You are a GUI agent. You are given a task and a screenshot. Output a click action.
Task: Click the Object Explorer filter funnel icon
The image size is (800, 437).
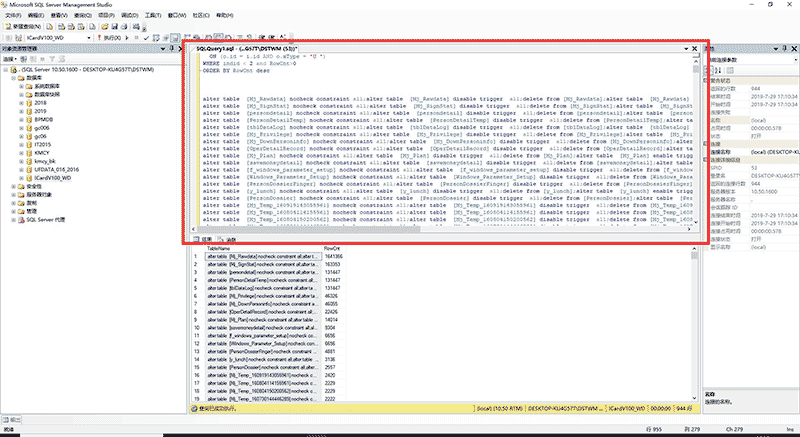(52, 59)
